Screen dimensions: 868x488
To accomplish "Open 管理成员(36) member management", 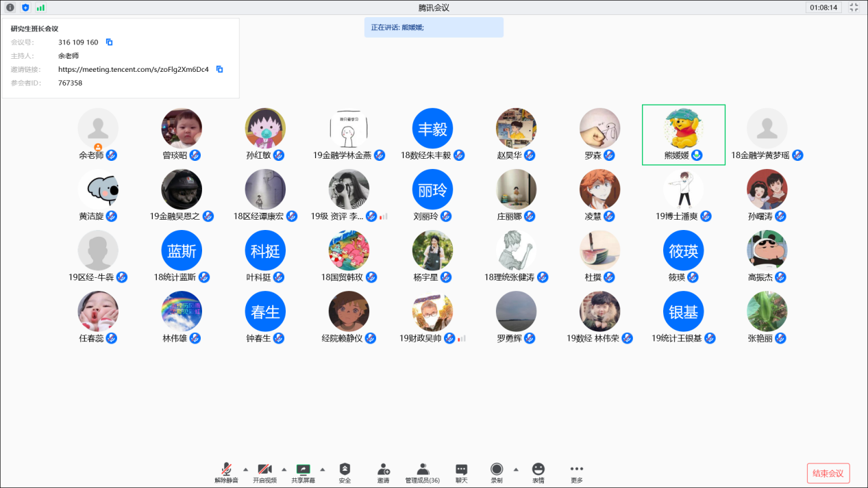I will (423, 472).
